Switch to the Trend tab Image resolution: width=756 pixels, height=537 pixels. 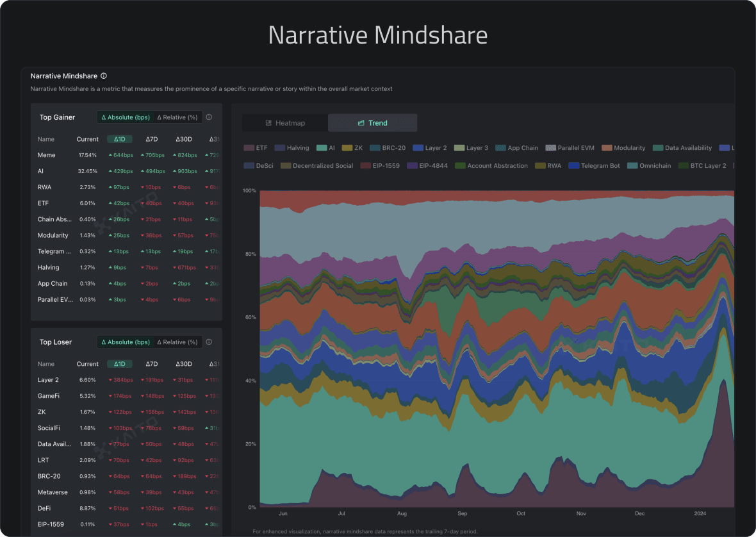click(372, 123)
